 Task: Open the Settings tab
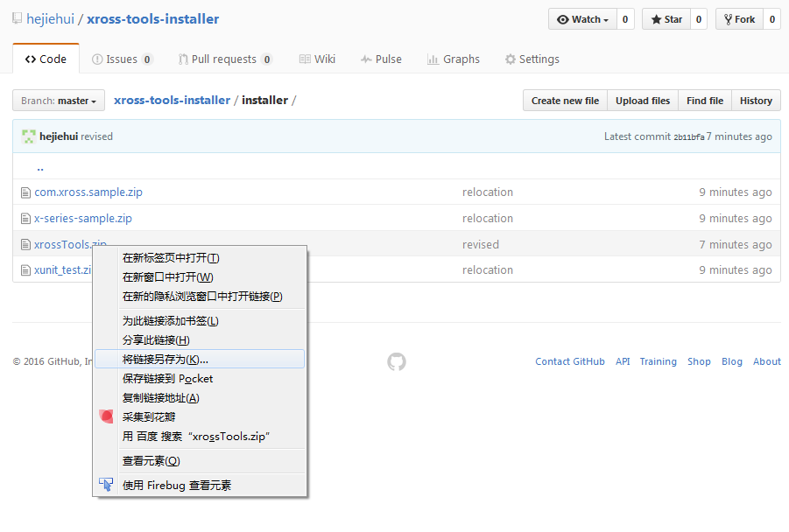(x=532, y=59)
